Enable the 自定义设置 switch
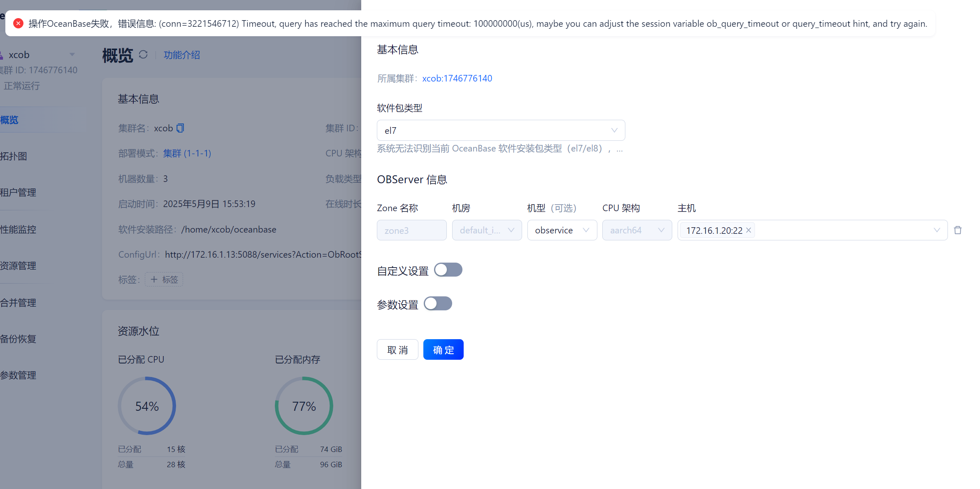The height and width of the screenshot is (489, 980). (448, 270)
